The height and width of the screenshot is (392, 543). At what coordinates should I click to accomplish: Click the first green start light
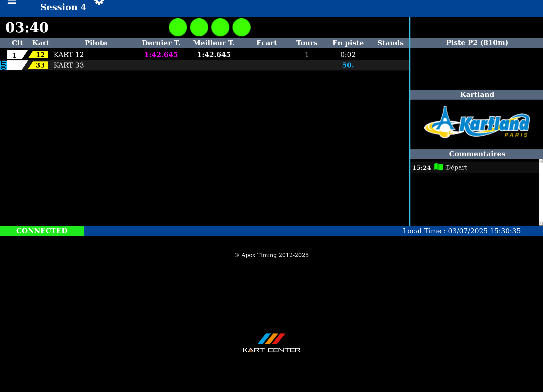178,27
